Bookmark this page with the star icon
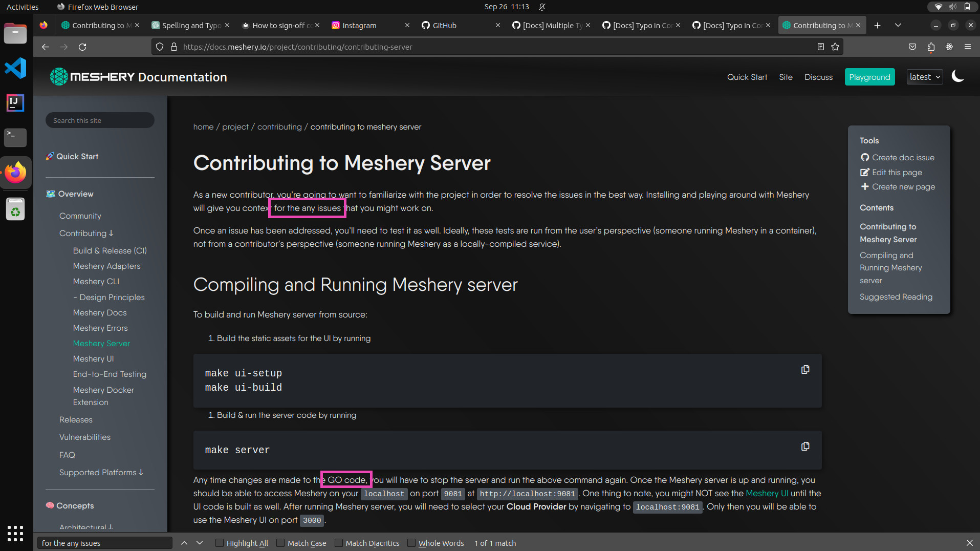Screen dimensions: 980x551 (835, 47)
